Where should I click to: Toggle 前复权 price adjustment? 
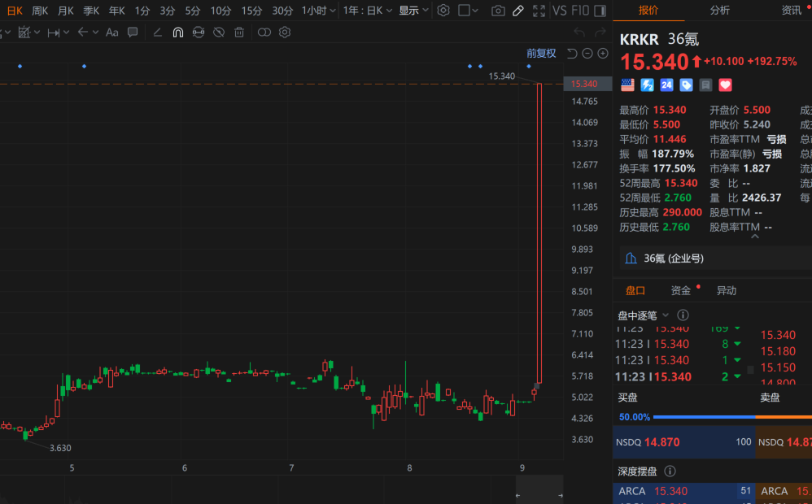pos(541,54)
